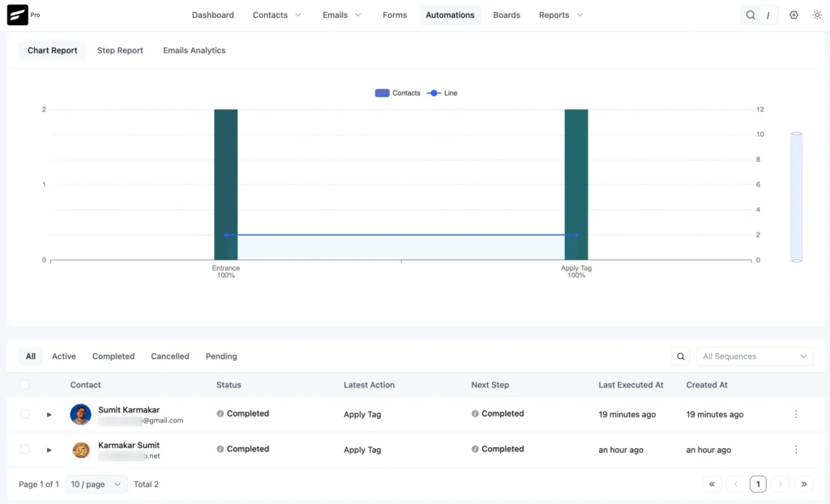
Task: Open Karmakar Sumit contact name link
Action: 129,445
